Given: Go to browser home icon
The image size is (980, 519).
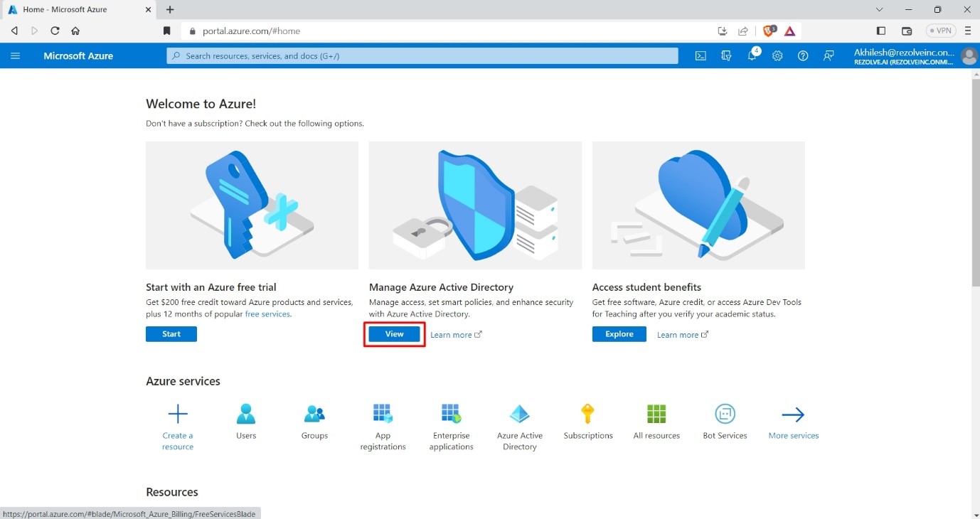Looking at the screenshot, I should click(75, 31).
